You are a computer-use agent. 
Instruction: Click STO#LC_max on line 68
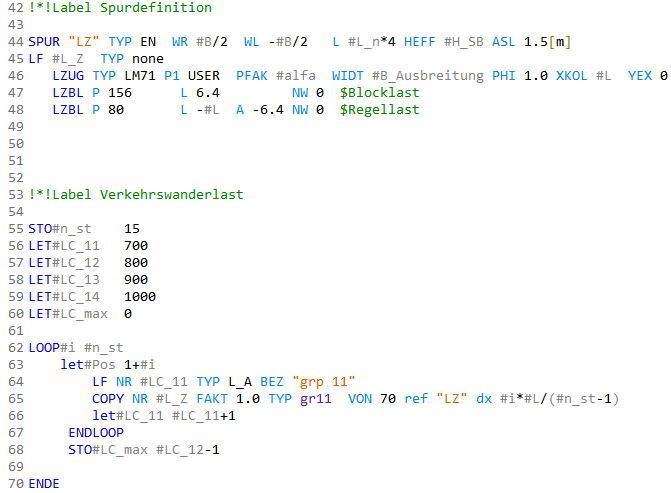(108, 450)
